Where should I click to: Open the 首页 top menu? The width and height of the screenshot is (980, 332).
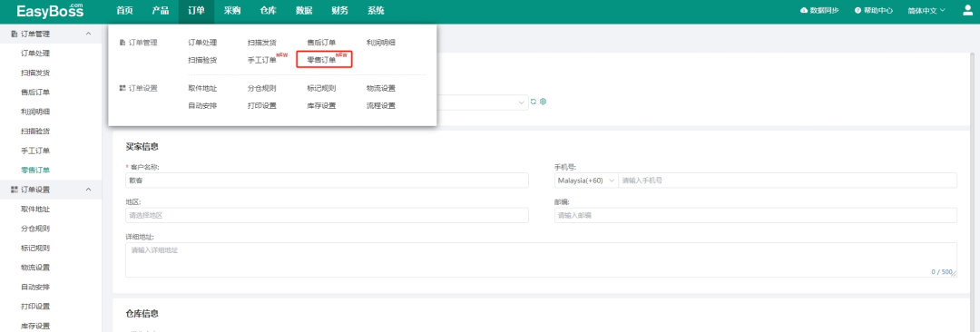[x=124, y=11]
